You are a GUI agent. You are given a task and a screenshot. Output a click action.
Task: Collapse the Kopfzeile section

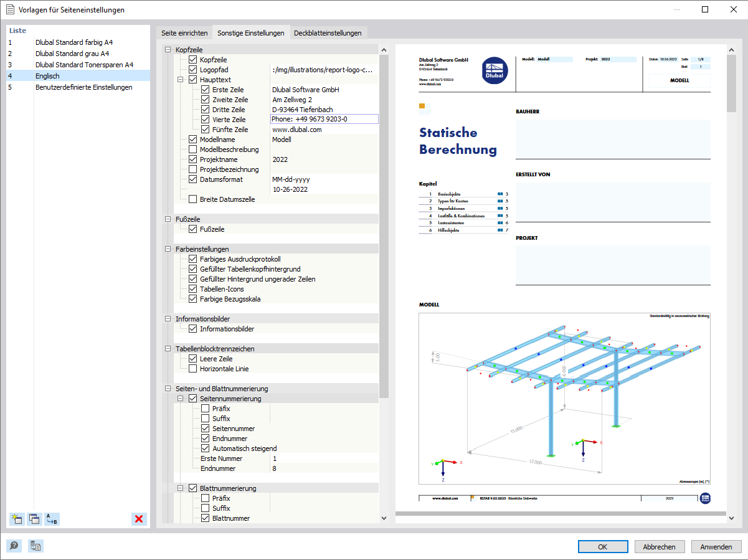click(x=168, y=50)
